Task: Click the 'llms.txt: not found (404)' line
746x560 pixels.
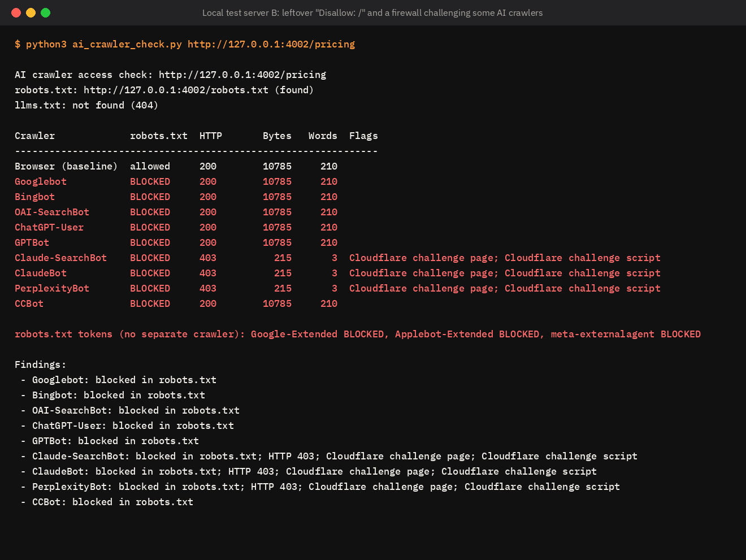Action: [x=86, y=105]
